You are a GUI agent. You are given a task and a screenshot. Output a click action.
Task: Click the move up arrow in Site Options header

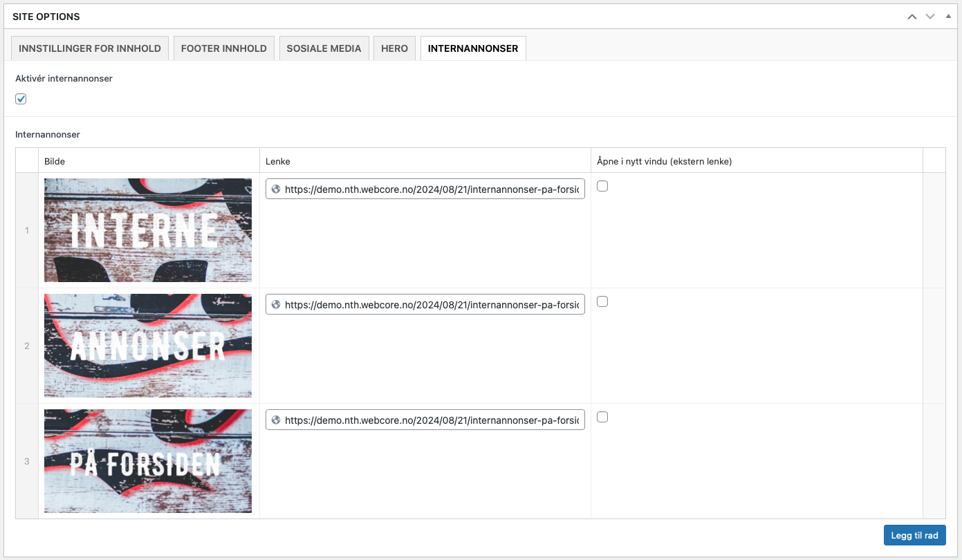click(912, 17)
